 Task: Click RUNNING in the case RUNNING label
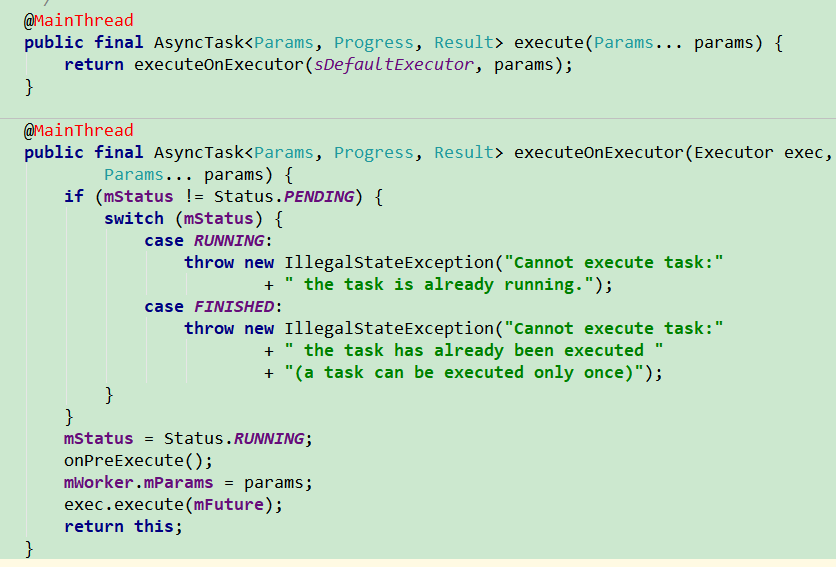pos(229,241)
